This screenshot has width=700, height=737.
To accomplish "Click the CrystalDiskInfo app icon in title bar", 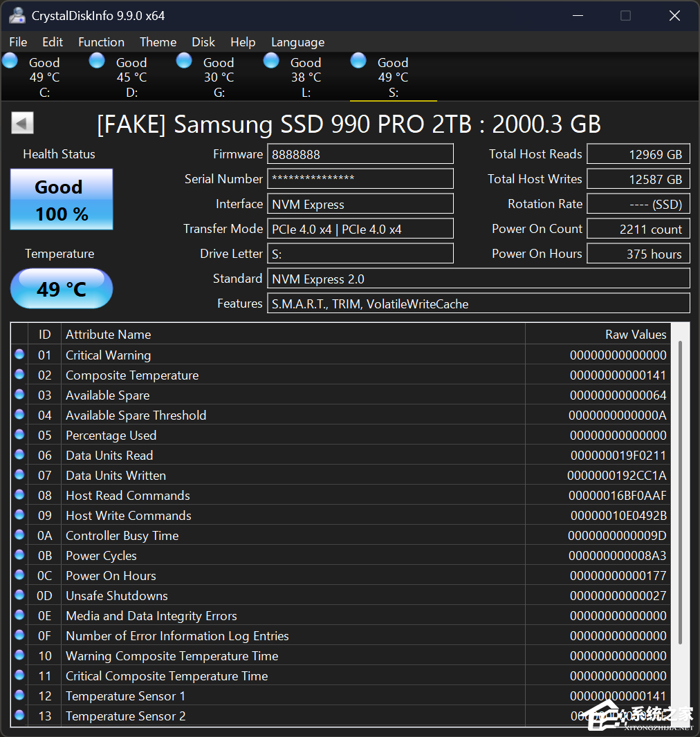I will click(x=17, y=15).
